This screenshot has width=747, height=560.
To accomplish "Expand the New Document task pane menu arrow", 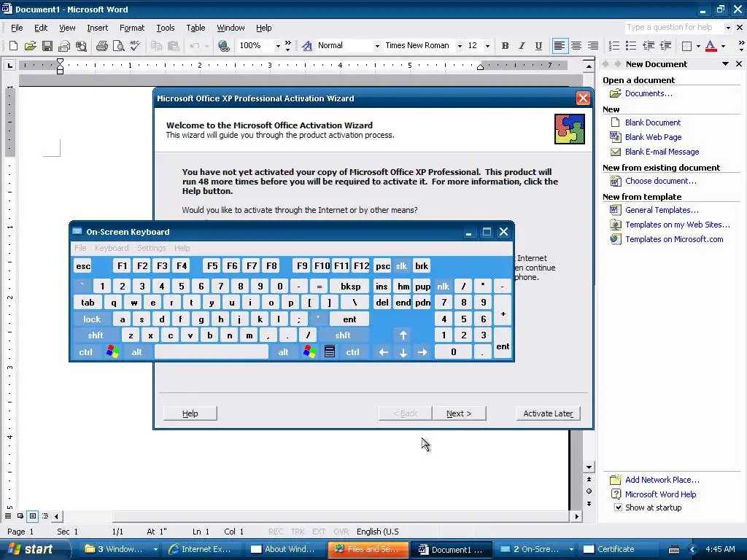I will 725,64.
